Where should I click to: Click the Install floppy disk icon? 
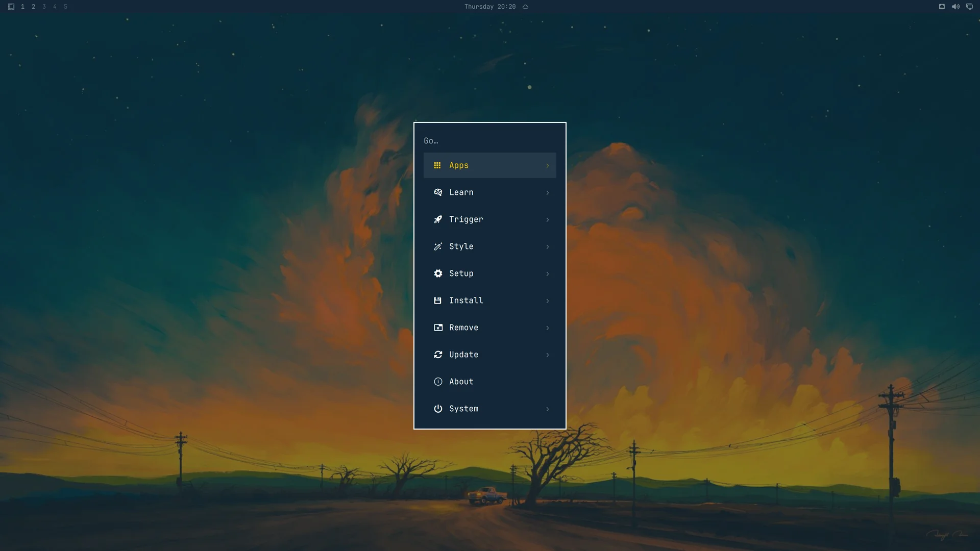437,300
